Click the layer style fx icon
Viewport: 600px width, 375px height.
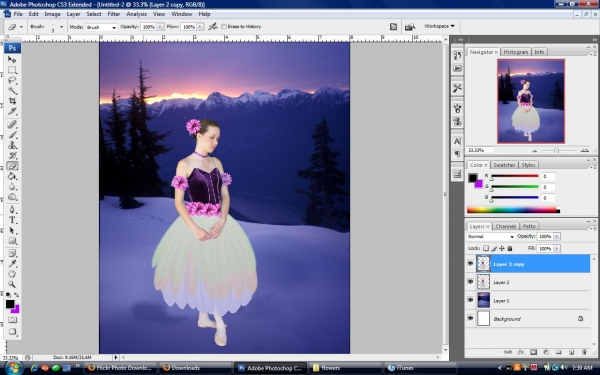520,352
